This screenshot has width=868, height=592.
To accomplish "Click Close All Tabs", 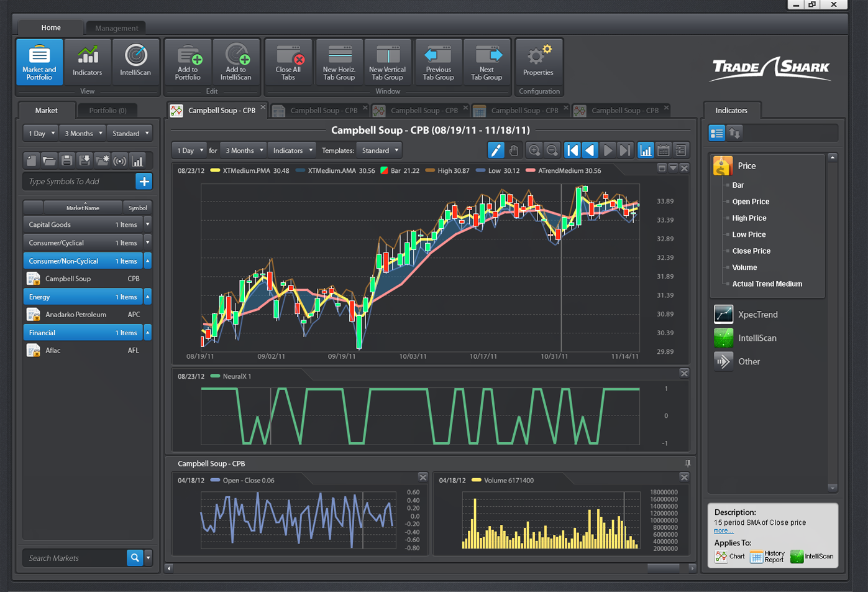I will point(288,62).
